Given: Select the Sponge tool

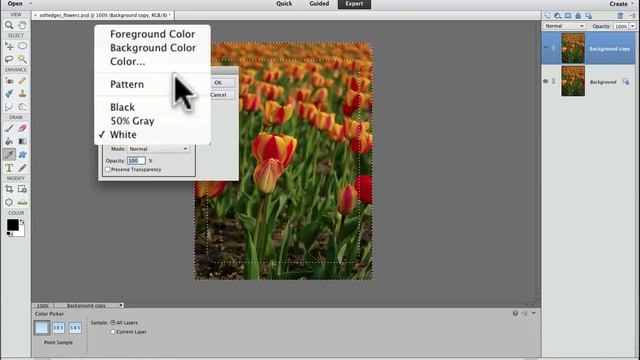Looking at the screenshot, I should click(22, 107).
